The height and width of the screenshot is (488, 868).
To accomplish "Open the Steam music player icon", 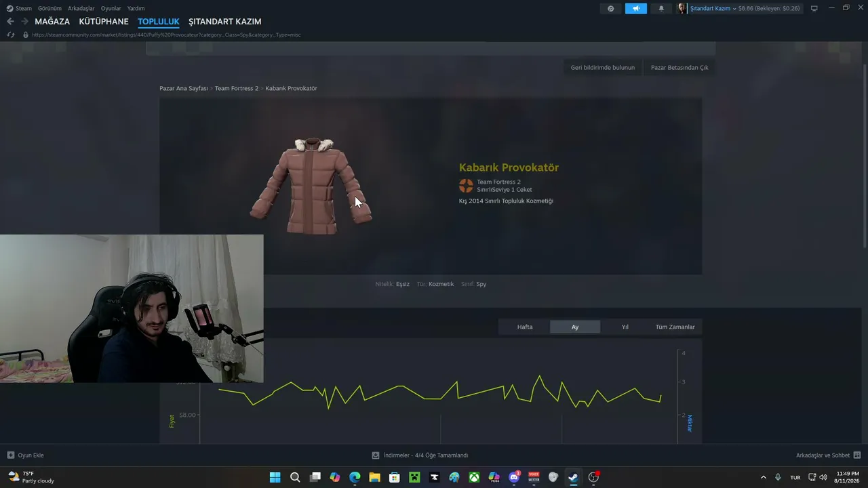I will pyautogui.click(x=611, y=9).
